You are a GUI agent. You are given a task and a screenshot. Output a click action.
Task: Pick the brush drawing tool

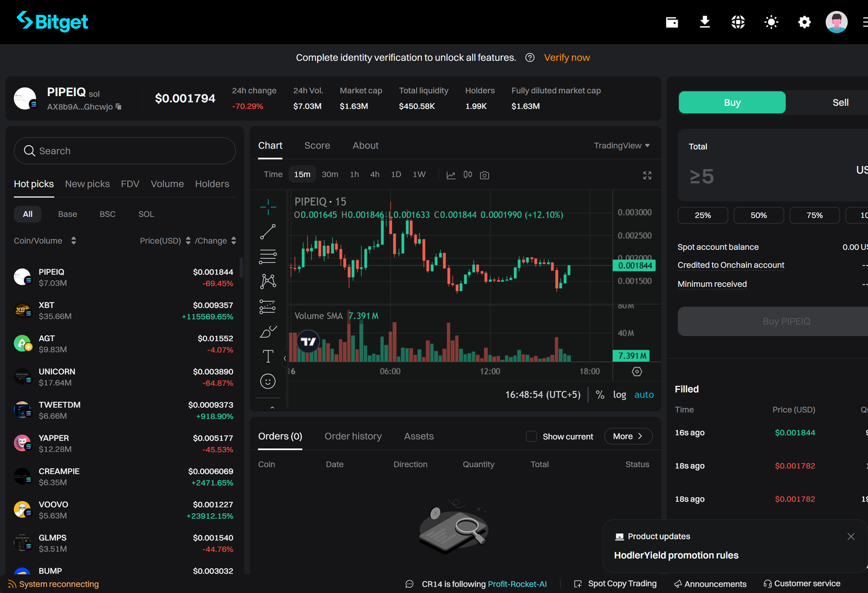pyautogui.click(x=268, y=331)
